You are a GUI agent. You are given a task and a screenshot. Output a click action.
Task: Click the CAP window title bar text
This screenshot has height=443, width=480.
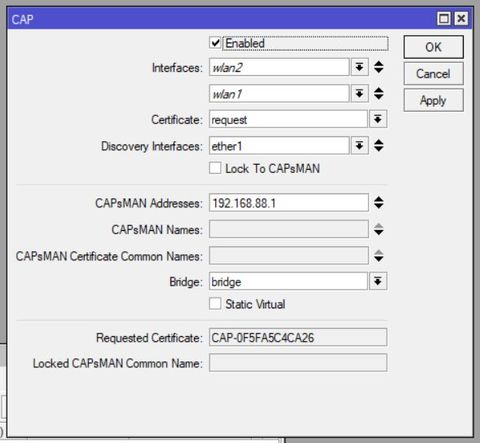tap(22, 19)
